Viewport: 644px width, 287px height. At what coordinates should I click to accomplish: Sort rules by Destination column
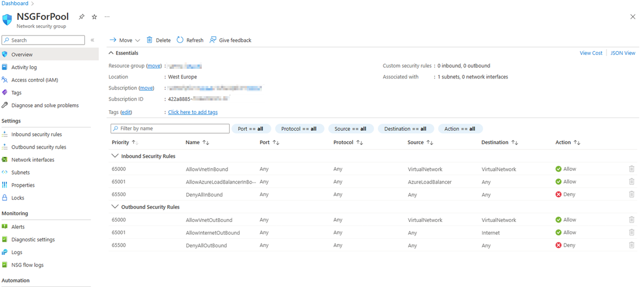[500, 142]
